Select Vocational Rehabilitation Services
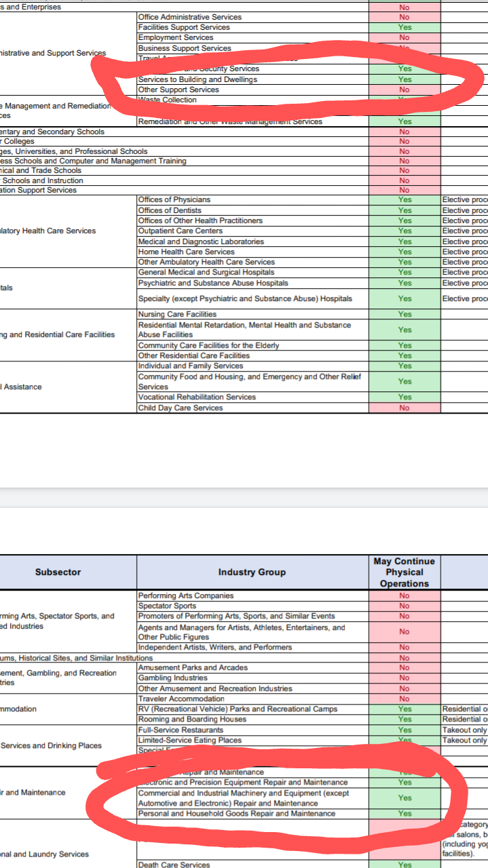The width and height of the screenshot is (488, 868). 253,397
